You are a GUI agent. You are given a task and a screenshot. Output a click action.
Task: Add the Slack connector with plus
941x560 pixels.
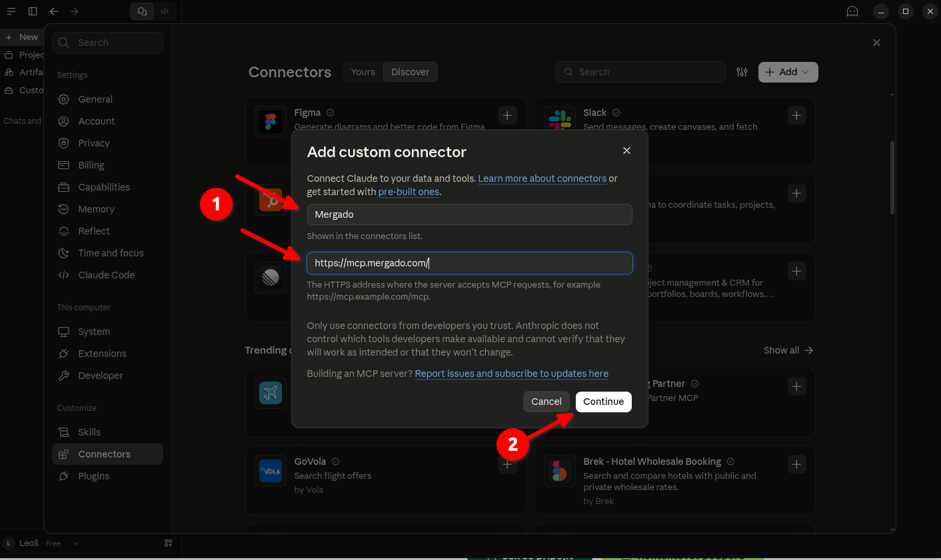pos(796,115)
